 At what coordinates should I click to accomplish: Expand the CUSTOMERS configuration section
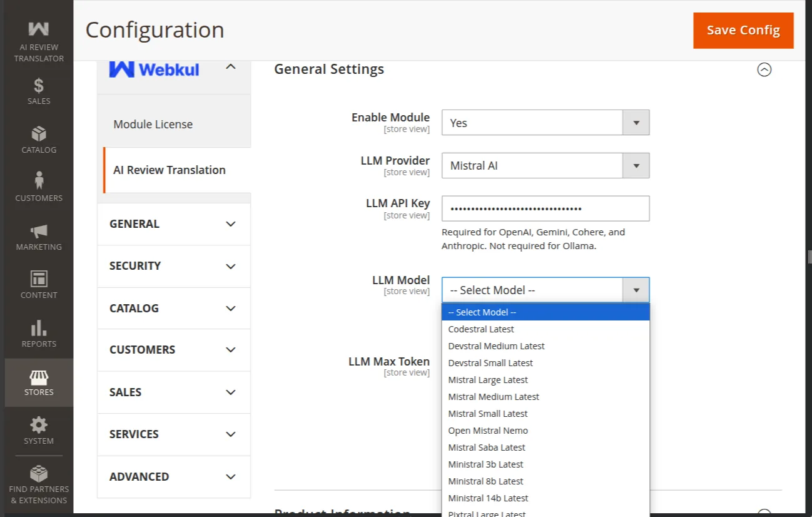coord(174,350)
